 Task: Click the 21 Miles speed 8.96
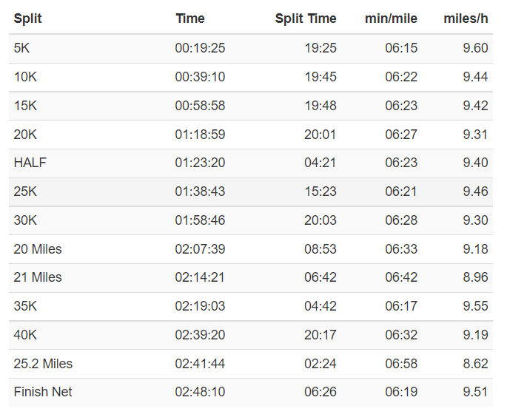[475, 277]
